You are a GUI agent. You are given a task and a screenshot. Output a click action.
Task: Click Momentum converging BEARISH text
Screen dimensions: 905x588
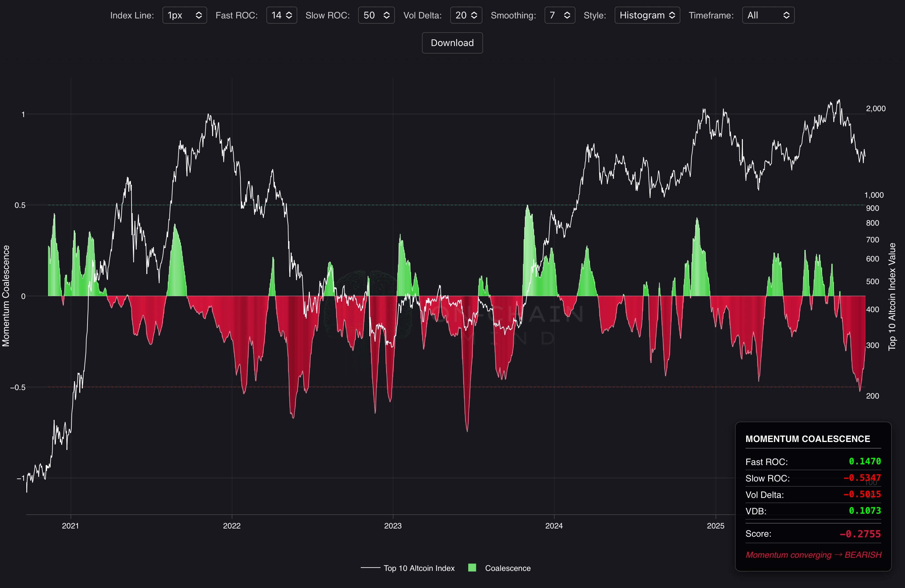pyautogui.click(x=813, y=555)
